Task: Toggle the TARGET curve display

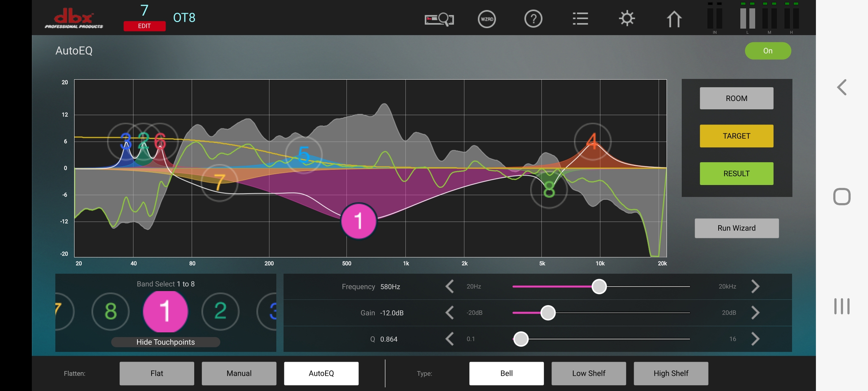Action: click(736, 136)
